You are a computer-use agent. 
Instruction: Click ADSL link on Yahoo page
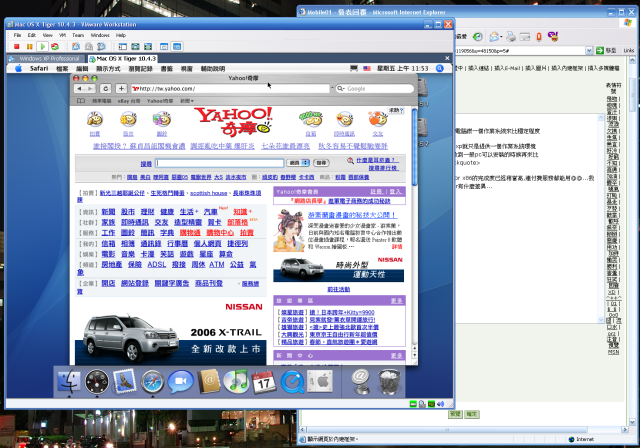point(157,264)
